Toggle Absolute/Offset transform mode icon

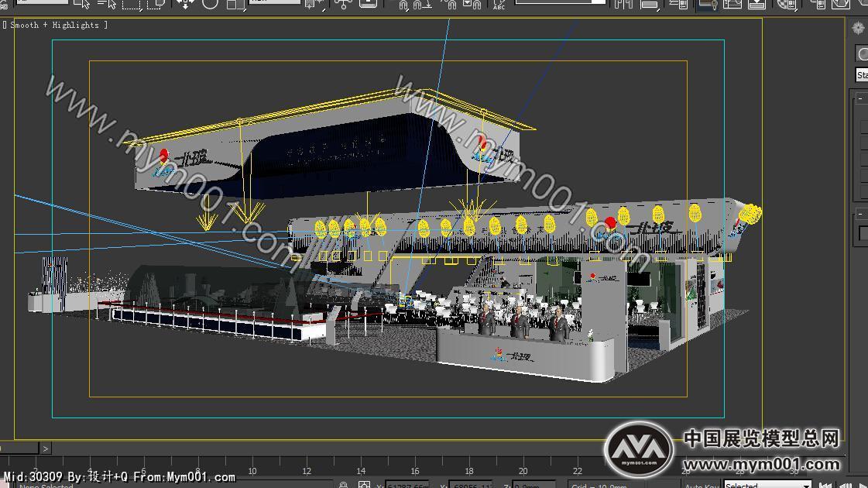point(364,485)
